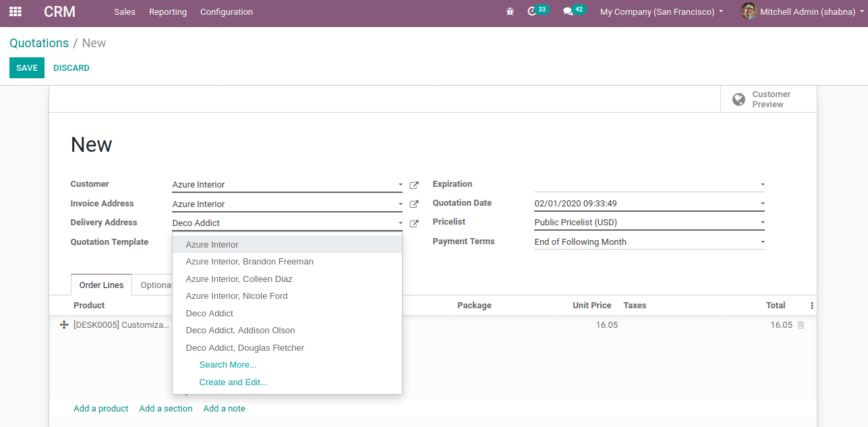868x427 pixels.
Task: Click the CRM app title
Action: coord(60,11)
